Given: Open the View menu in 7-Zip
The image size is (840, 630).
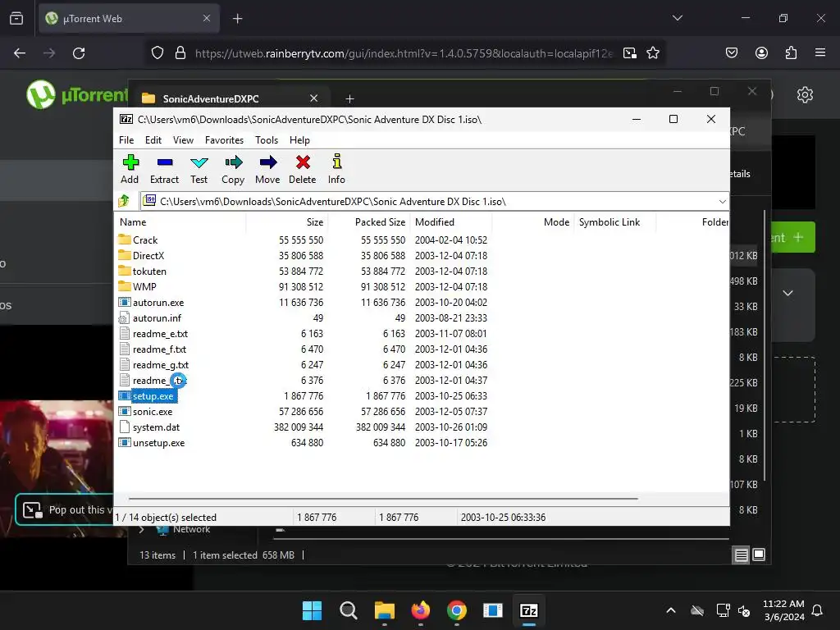Looking at the screenshot, I should 183,140.
